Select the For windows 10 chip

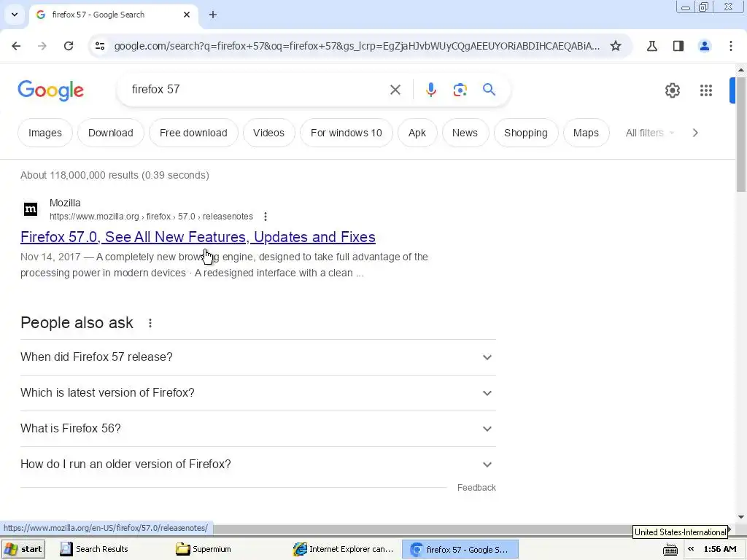pyautogui.click(x=347, y=133)
